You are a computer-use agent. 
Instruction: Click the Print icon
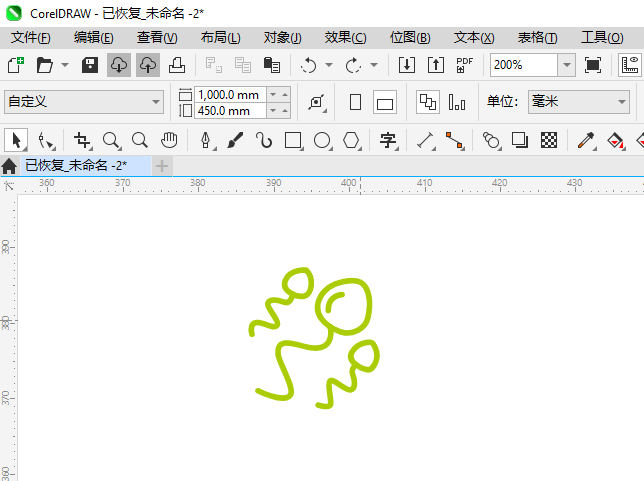177,65
